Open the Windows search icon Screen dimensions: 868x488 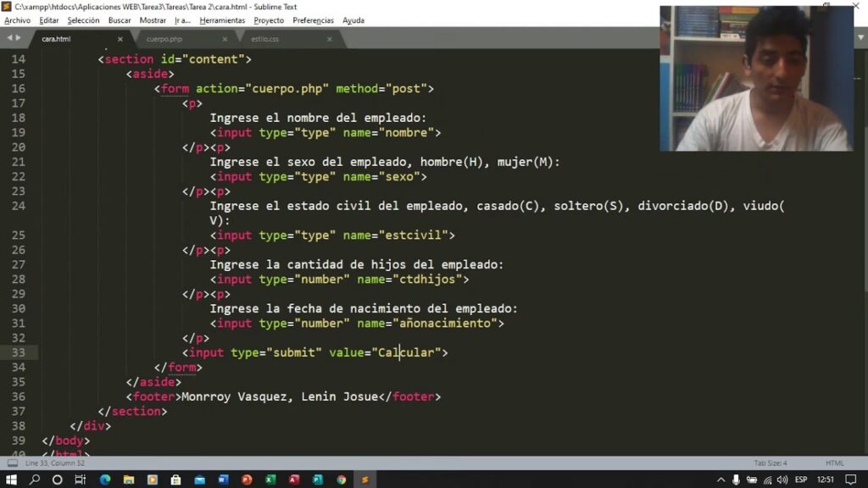(x=35, y=480)
